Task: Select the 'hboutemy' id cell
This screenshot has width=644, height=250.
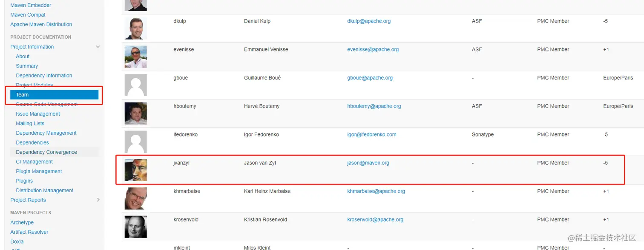Action: (x=185, y=106)
